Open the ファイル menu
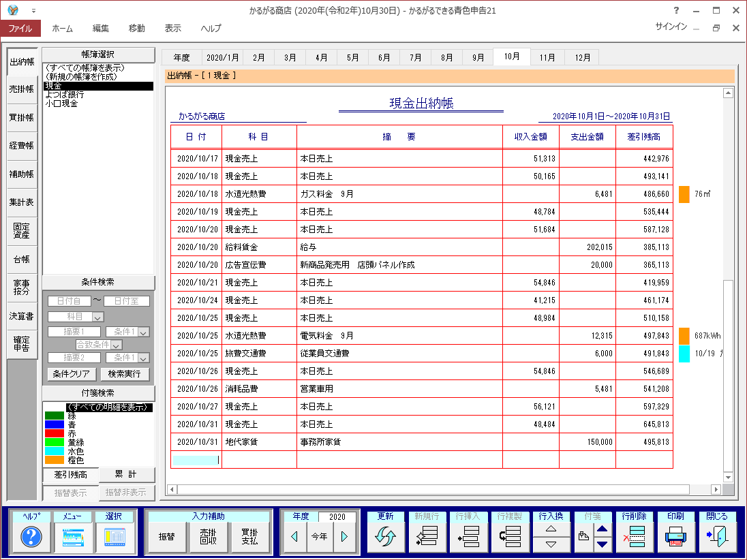The image size is (747, 560). pos(20,28)
